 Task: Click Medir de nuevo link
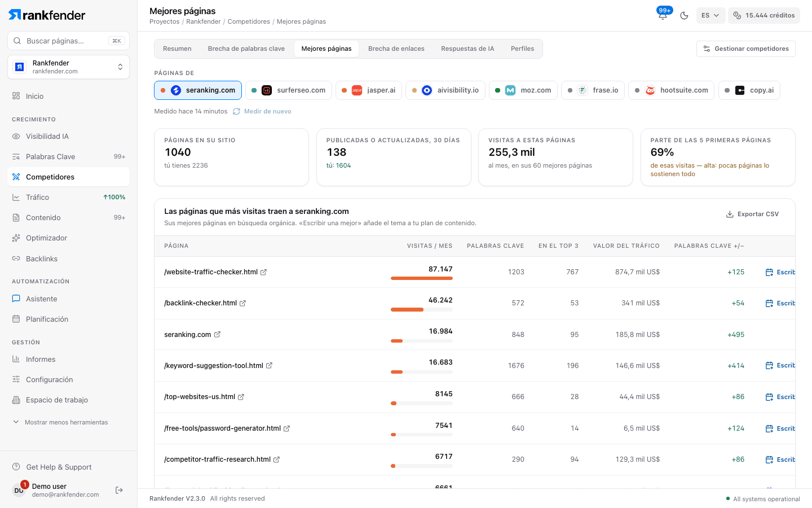pos(262,111)
